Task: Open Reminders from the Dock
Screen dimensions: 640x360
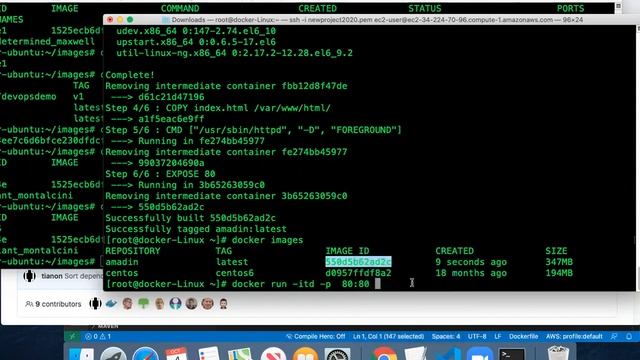Action: pyautogui.click(x=209, y=353)
